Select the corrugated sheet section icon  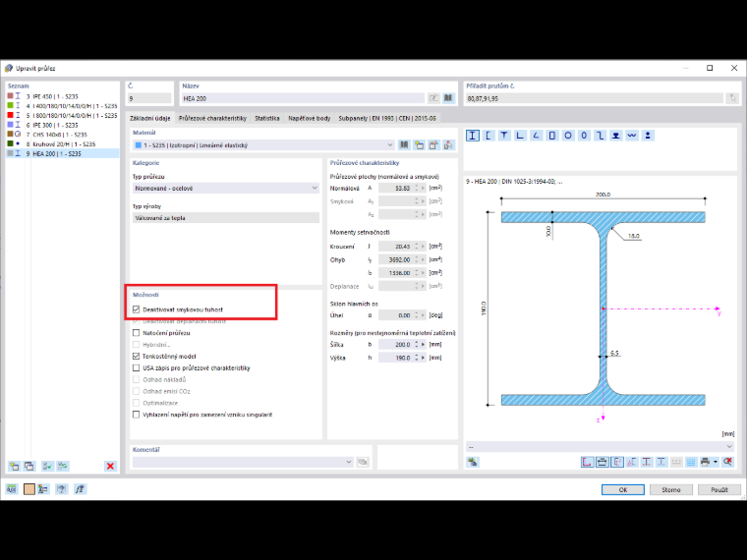[x=632, y=136]
